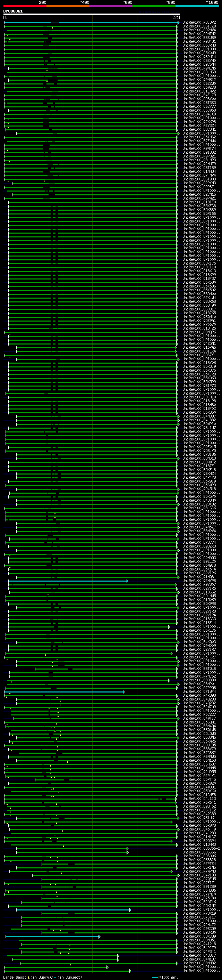Pick the UniRef100_A9NT74 row label
The width and height of the screenshot is (222, 980).
199,149
